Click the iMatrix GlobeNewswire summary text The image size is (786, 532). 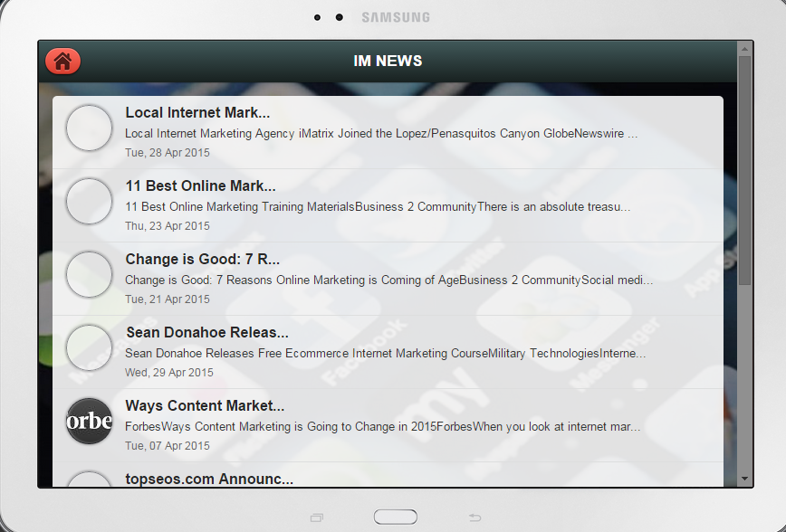click(x=381, y=134)
